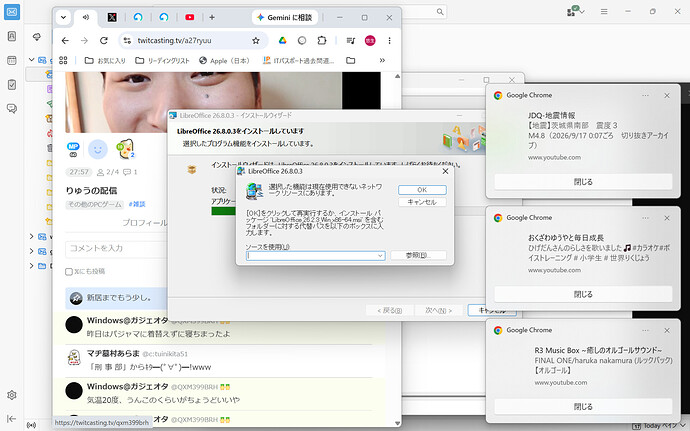This screenshot has height=431, width=690.
Task: Bookmark this page with the star icon
Action: tap(256, 41)
